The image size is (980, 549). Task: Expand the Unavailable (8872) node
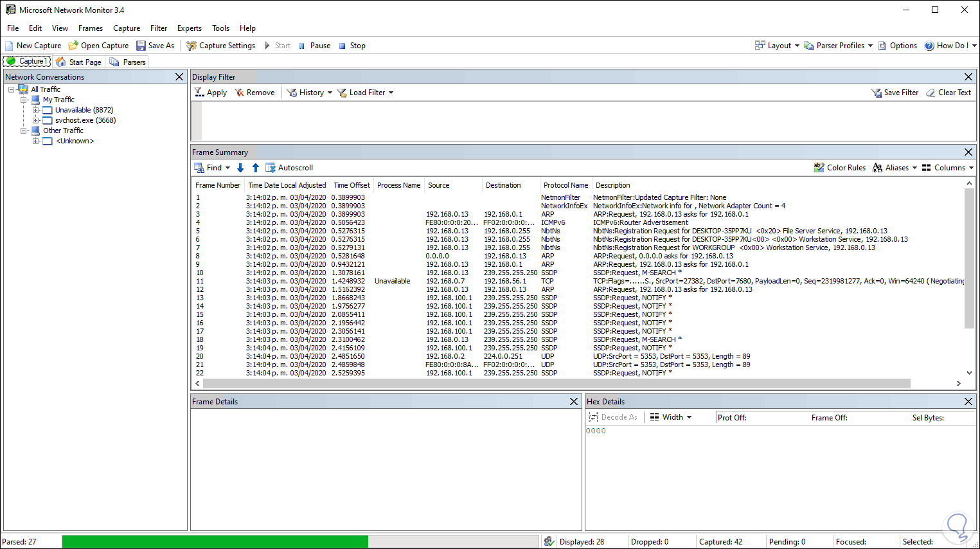click(x=36, y=110)
